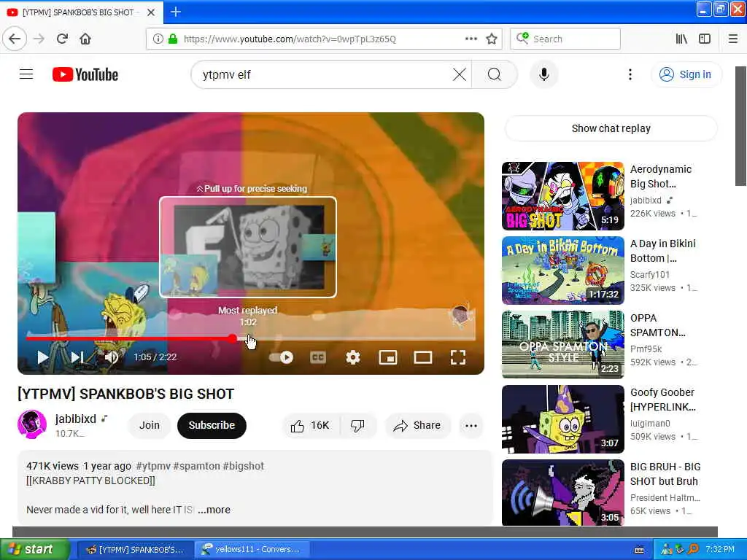747x560 pixels.
Task: Click the red progress bar scrubber
Action: pyautogui.click(x=233, y=338)
